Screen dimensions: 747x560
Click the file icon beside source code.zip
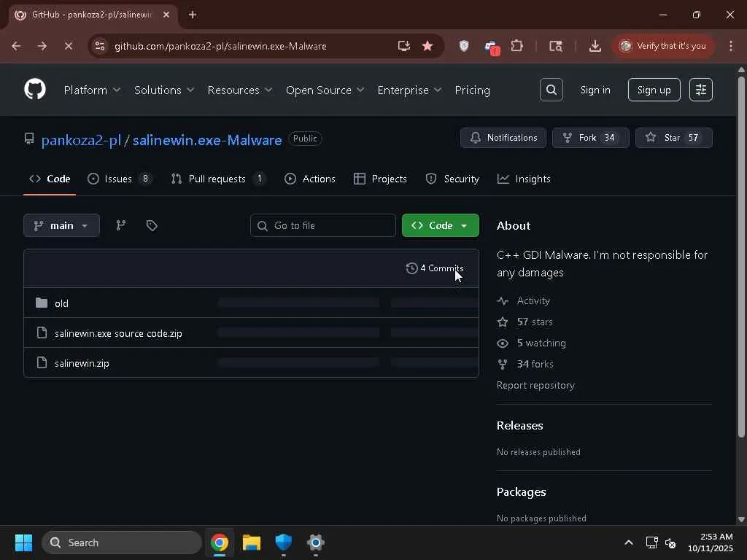point(42,332)
